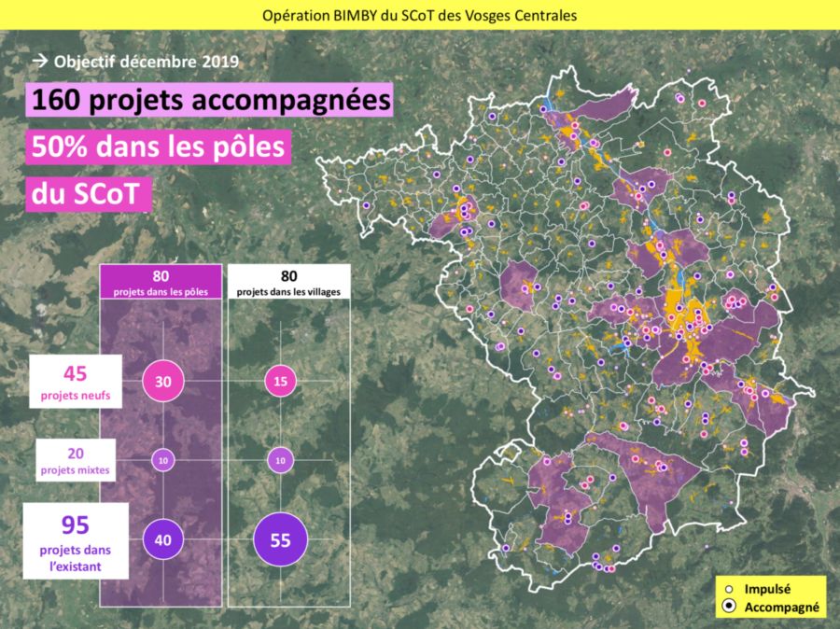The height and width of the screenshot is (629, 840).
Task: Click the arrow before 'Objectif décembre 2019'
Action: click(x=39, y=61)
